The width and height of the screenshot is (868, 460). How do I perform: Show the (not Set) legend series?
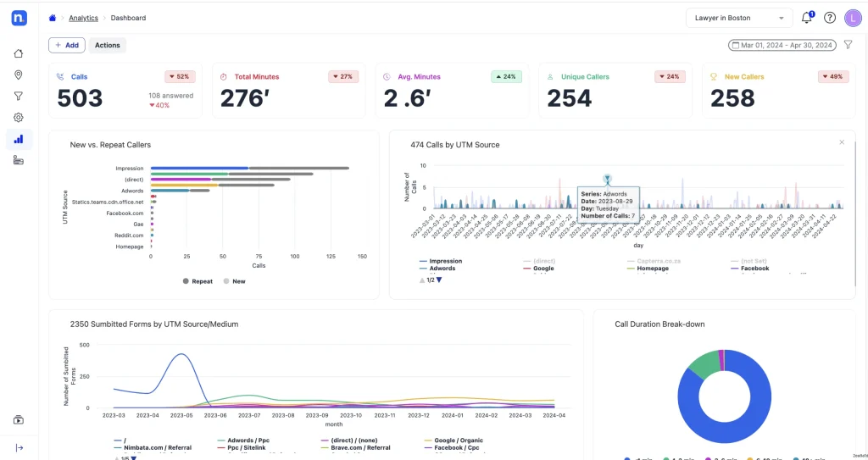coord(750,261)
